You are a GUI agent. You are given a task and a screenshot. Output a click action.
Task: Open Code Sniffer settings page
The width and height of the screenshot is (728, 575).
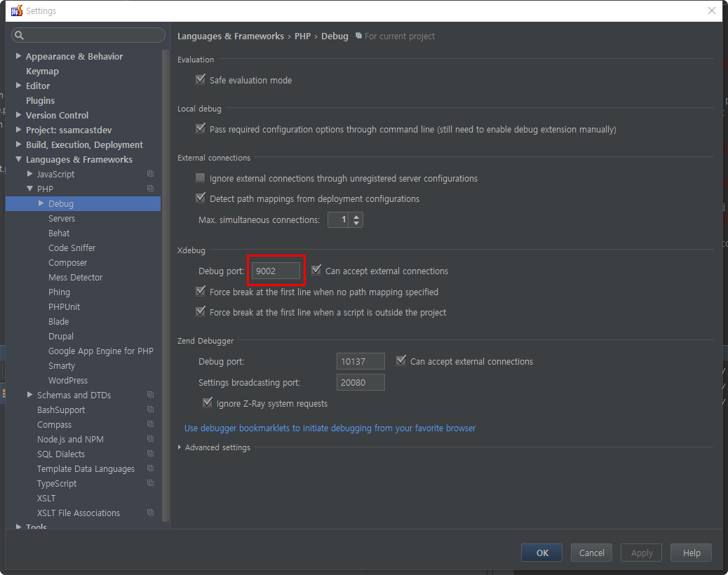click(x=72, y=248)
